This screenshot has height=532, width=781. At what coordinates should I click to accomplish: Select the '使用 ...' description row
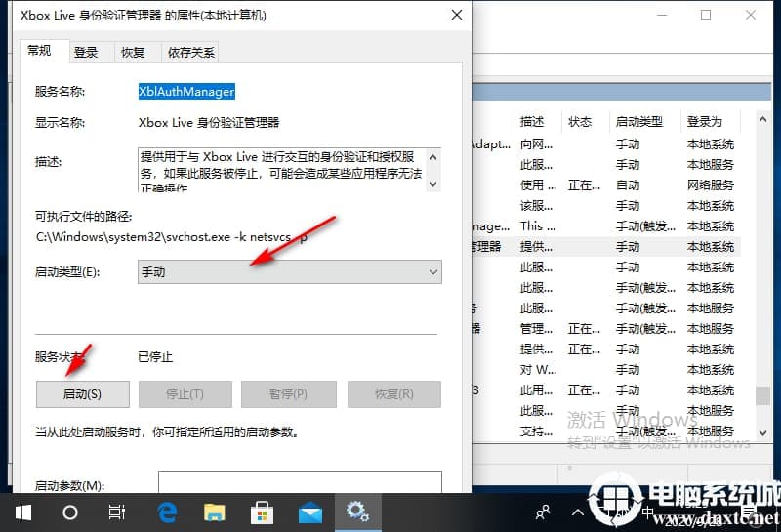click(x=539, y=185)
